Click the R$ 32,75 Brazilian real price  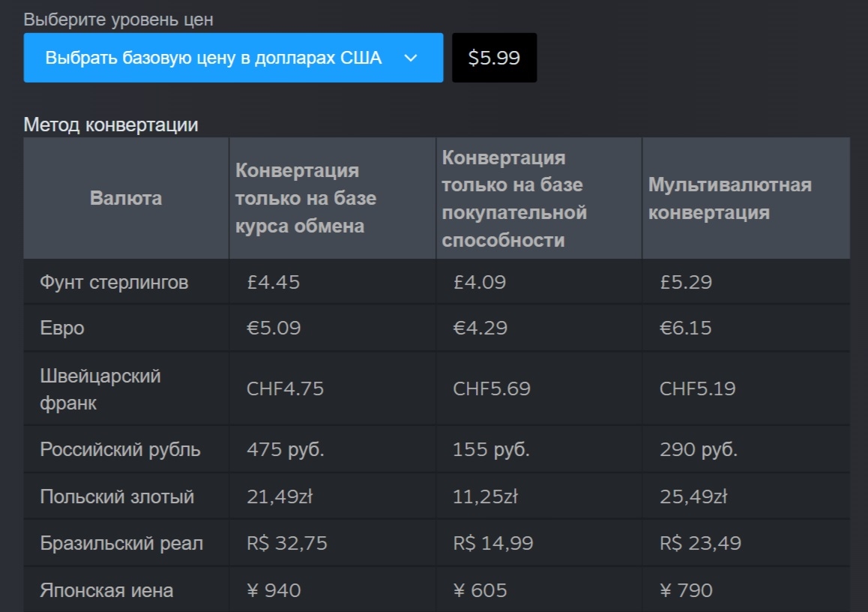click(283, 541)
